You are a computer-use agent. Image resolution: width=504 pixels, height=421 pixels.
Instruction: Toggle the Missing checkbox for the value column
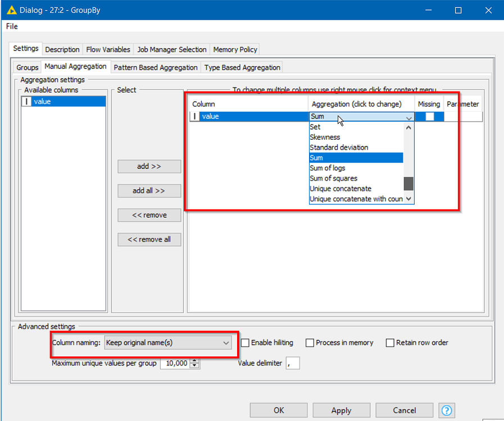[430, 116]
